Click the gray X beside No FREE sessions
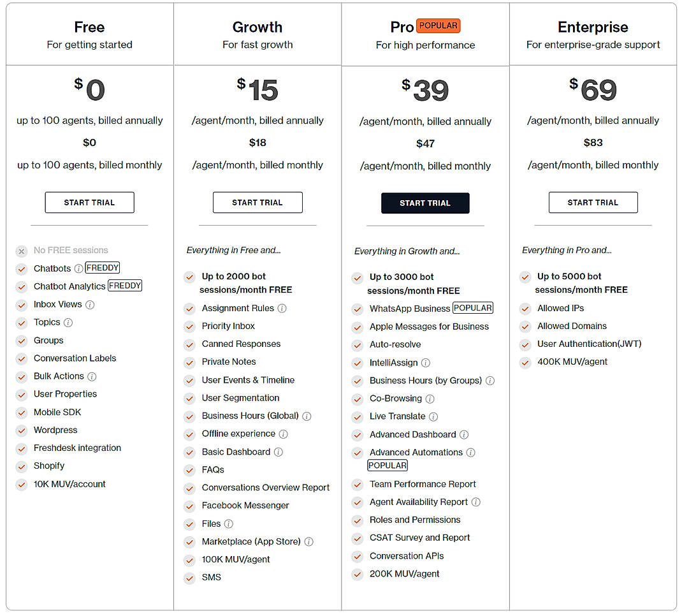682x616 pixels. point(21,250)
